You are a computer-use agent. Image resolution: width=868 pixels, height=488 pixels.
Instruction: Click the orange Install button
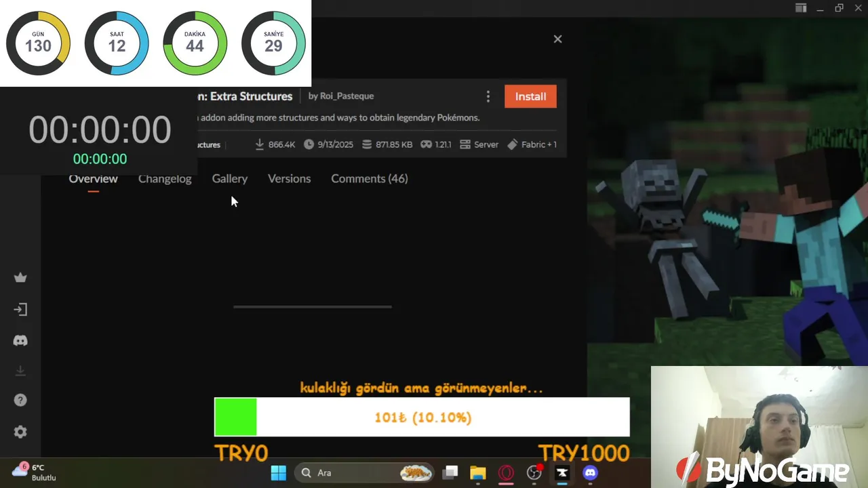530,96
